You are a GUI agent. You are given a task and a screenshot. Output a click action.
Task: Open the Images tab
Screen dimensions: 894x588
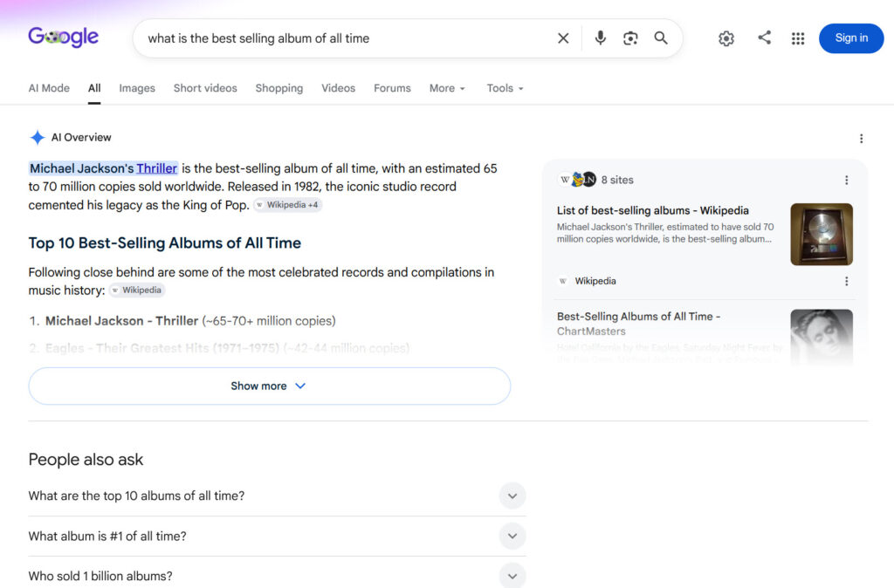[137, 88]
